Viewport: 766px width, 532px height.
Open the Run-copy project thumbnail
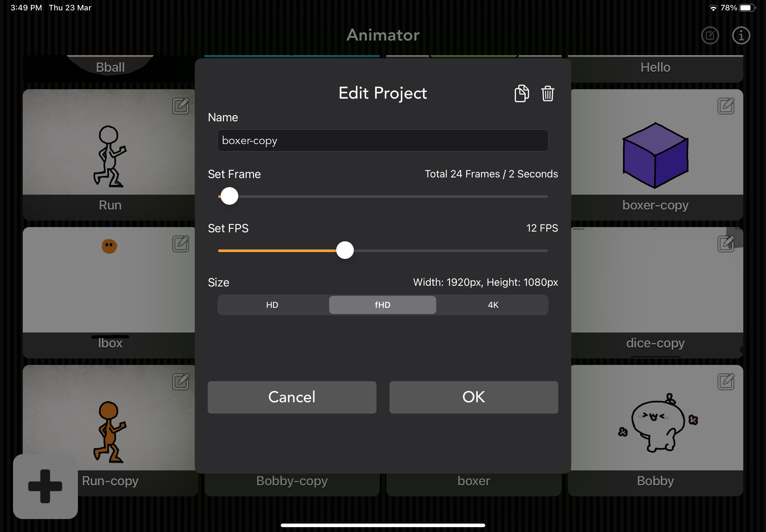110,430
